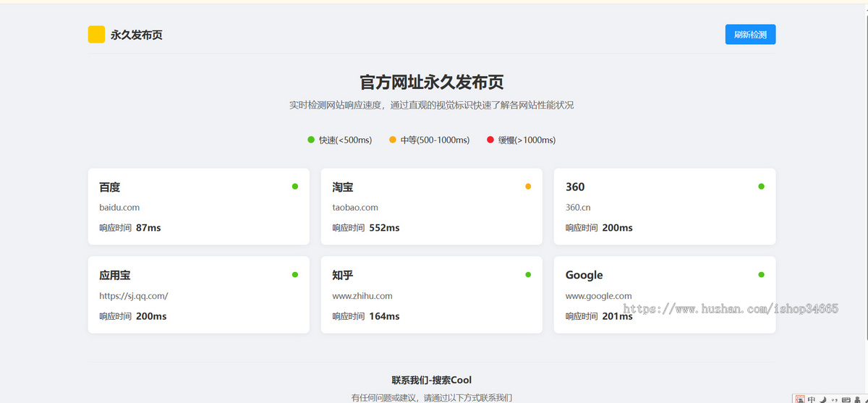
Task: Open the 淘宝 card title
Action: coord(343,187)
